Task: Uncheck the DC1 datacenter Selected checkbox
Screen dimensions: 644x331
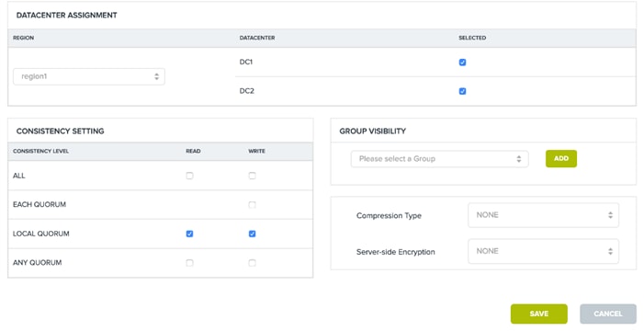Action: (x=462, y=63)
